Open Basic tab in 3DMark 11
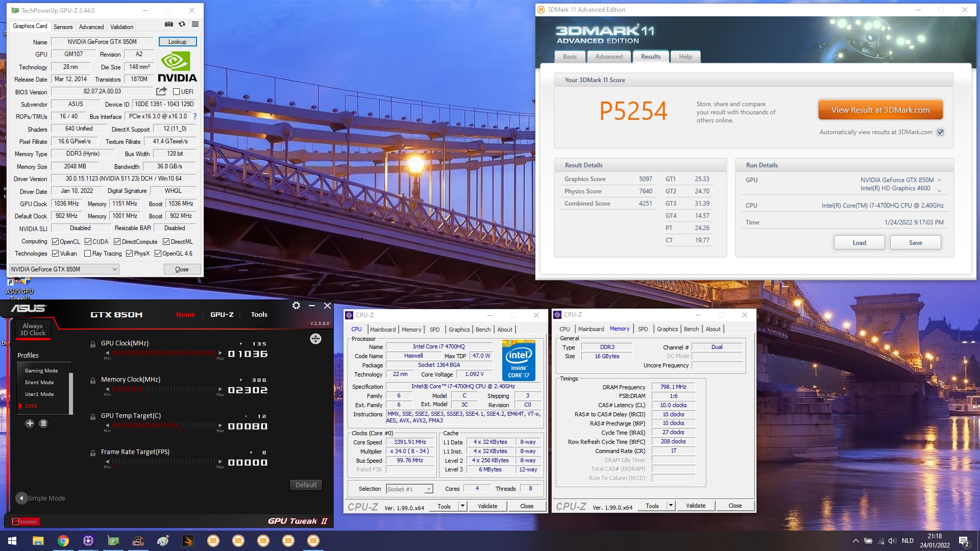The height and width of the screenshot is (551, 980). tap(570, 57)
